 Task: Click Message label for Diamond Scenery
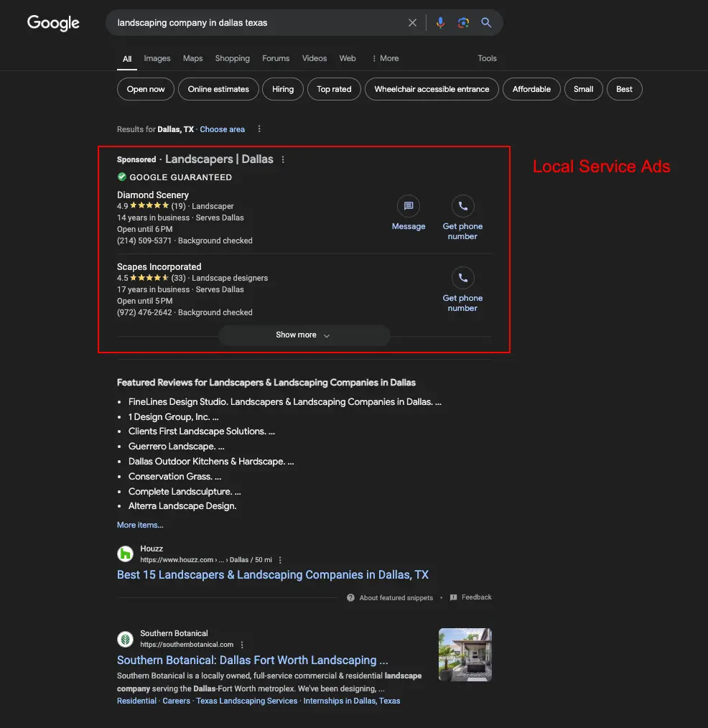click(x=409, y=227)
